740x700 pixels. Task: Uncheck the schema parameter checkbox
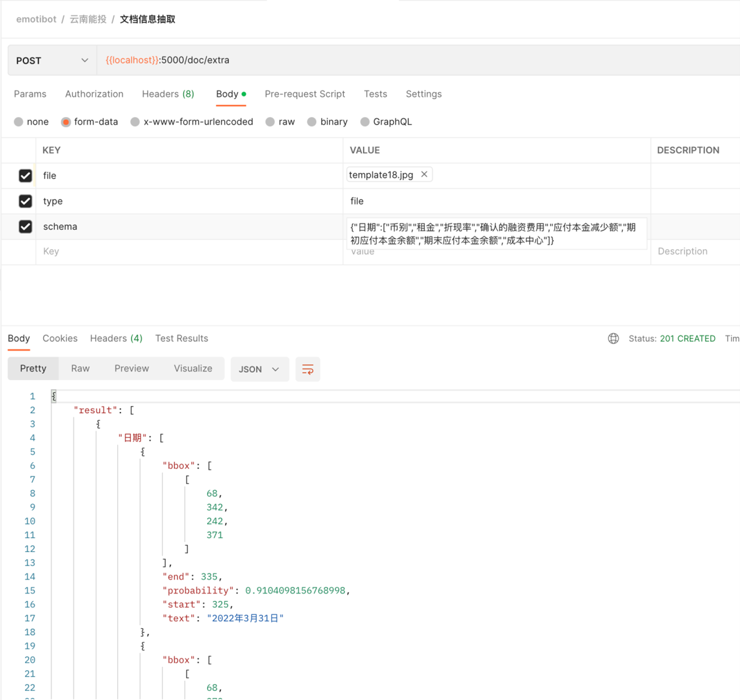(25, 226)
